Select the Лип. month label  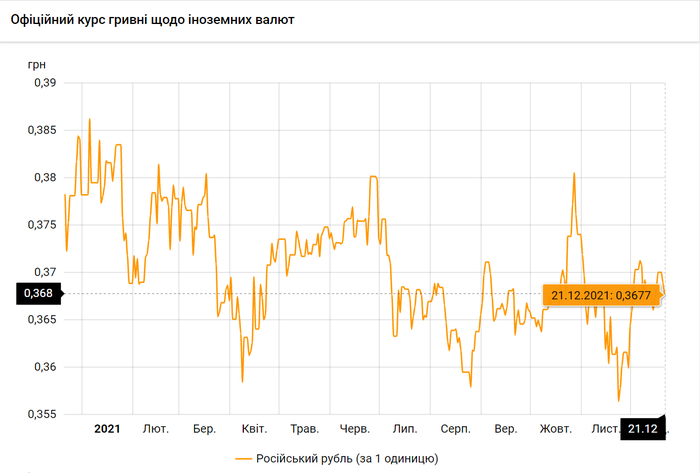click(405, 429)
